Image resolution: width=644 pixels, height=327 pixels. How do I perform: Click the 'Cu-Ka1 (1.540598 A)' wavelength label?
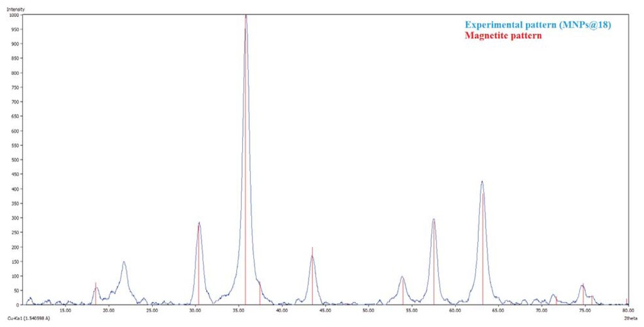coord(28,318)
